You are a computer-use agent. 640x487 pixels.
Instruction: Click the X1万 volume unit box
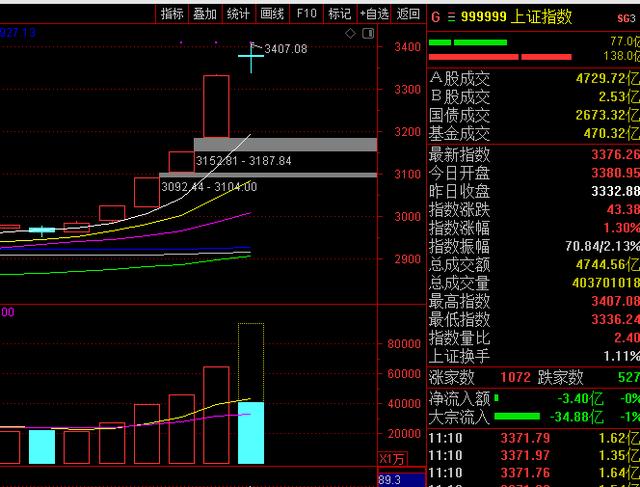point(392,459)
